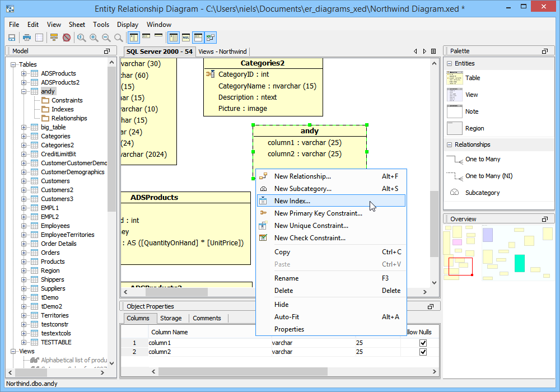
Task: Select the Note entity from Palette
Action: 472,111
